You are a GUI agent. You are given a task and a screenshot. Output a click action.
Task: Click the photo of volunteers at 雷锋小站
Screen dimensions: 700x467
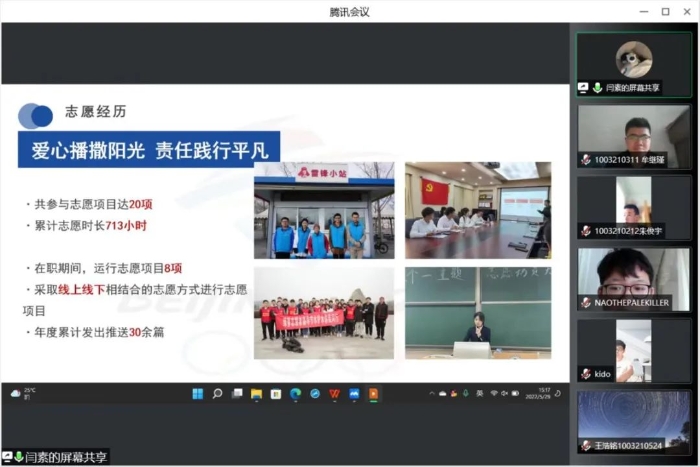pyautogui.click(x=324, y=210)
